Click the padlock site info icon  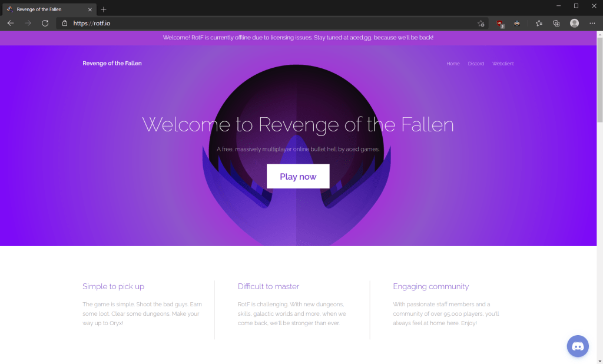[x=65, y=24]
